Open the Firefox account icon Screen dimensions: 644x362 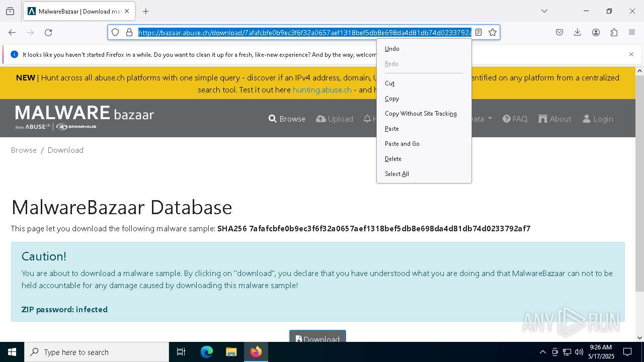pyautogui.click(x=596, y=32)
